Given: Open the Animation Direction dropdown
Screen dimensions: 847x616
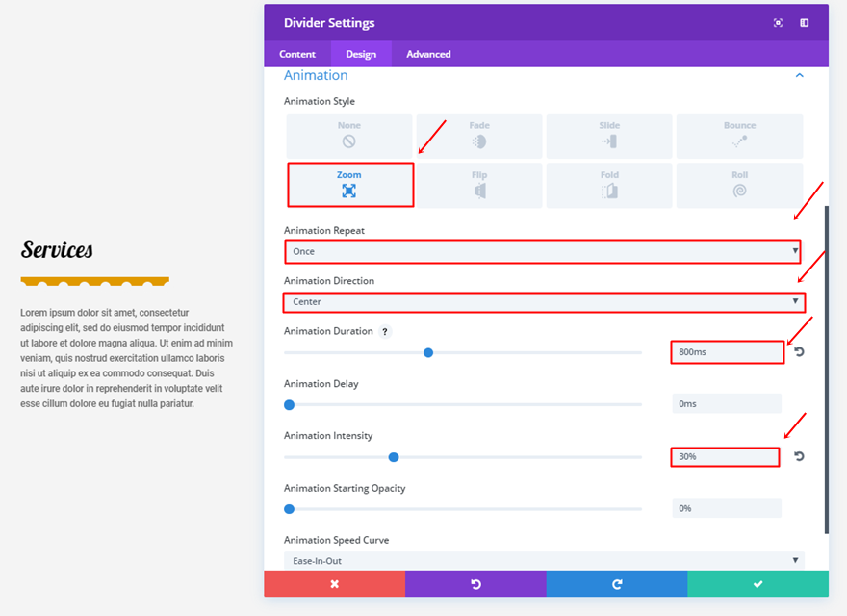Looking at the screenshot, I should pyautogui.click(x=543, y=301).
